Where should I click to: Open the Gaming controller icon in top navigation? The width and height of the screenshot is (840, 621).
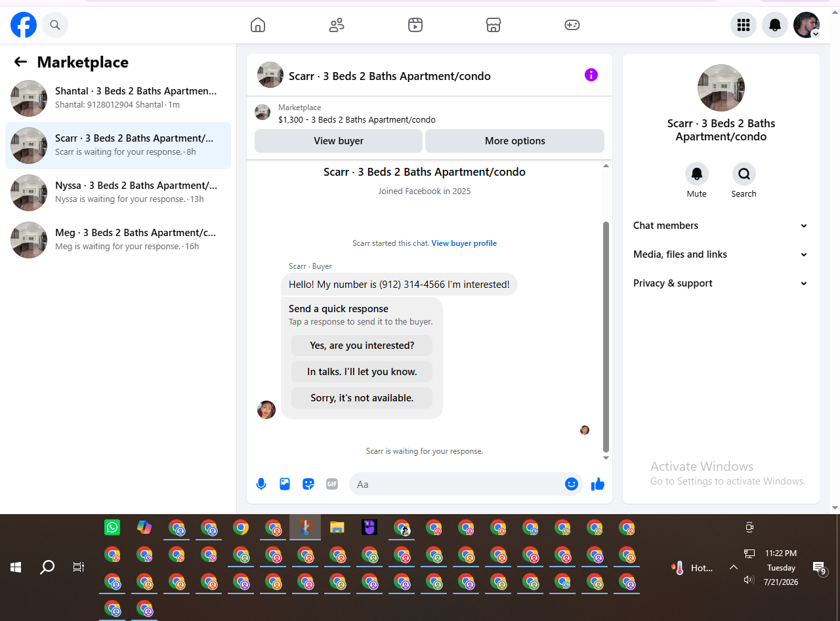coord(572,25)
